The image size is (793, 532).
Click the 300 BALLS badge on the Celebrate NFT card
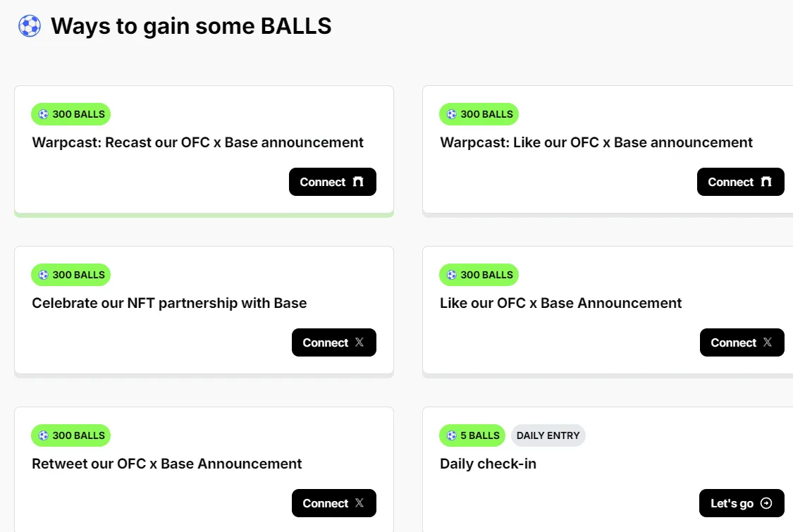pyautogui.click(x=70, y=274)
